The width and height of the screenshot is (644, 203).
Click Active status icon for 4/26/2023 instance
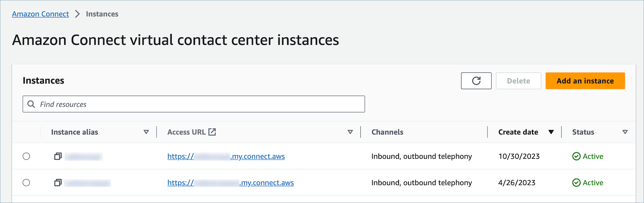click(x=576, y=183)
